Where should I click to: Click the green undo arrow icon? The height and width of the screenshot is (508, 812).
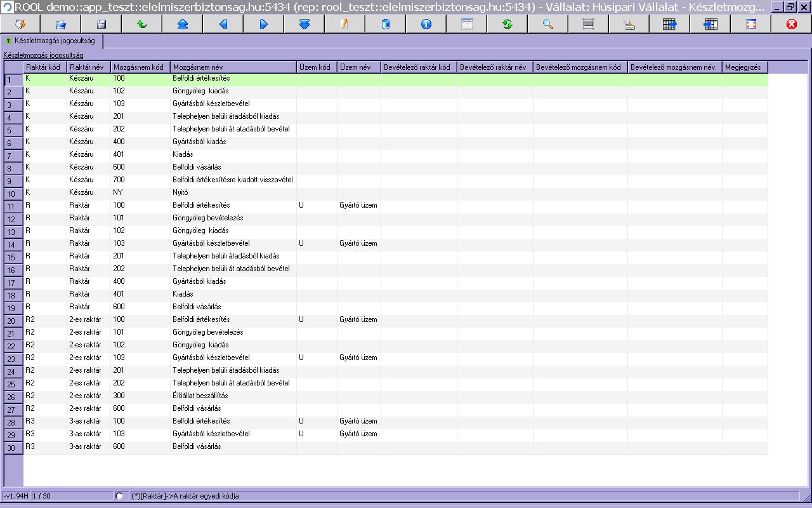point(142,24)
